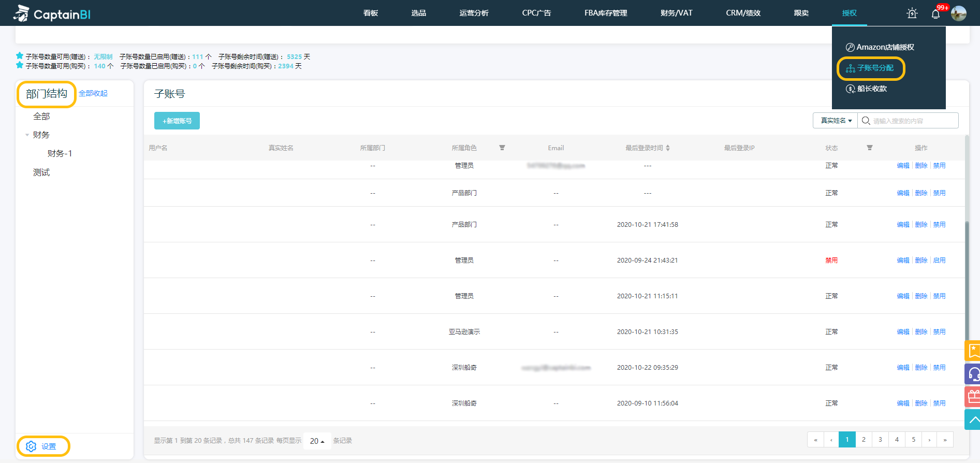Go to page 3

(x=880, y=440)
